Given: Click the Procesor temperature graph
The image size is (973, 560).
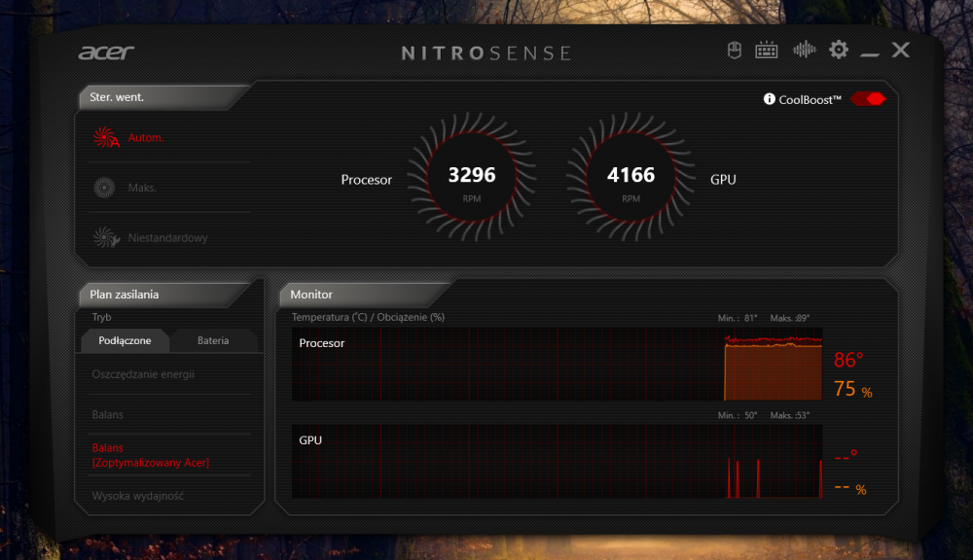Looking at the screenshot, I should click(x=557, y=365).
